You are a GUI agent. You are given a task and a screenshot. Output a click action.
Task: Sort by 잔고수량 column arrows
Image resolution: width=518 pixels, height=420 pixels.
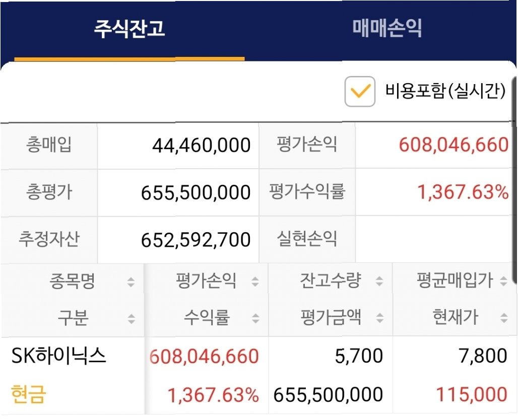click(379, 281)
